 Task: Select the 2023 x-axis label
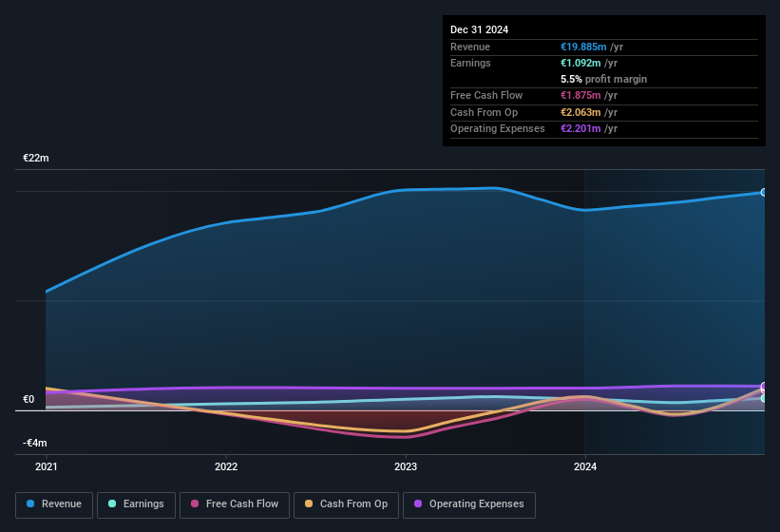click(x=406, y=466)
